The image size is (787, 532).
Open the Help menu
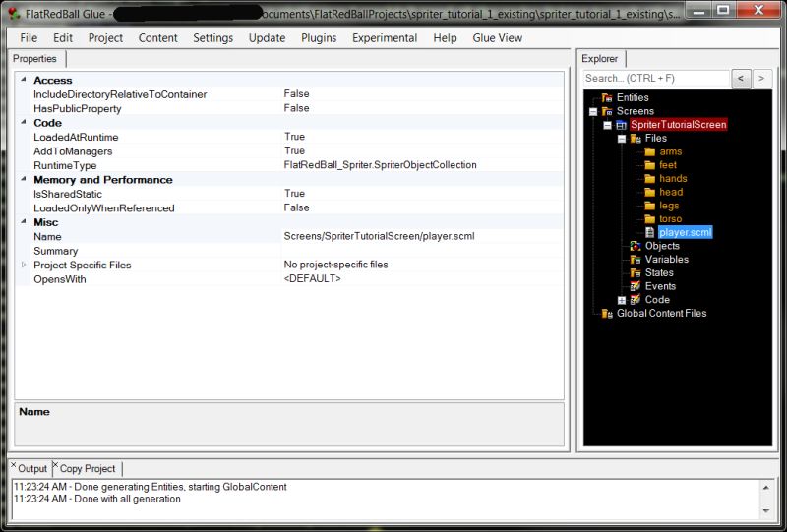(445, 38)
